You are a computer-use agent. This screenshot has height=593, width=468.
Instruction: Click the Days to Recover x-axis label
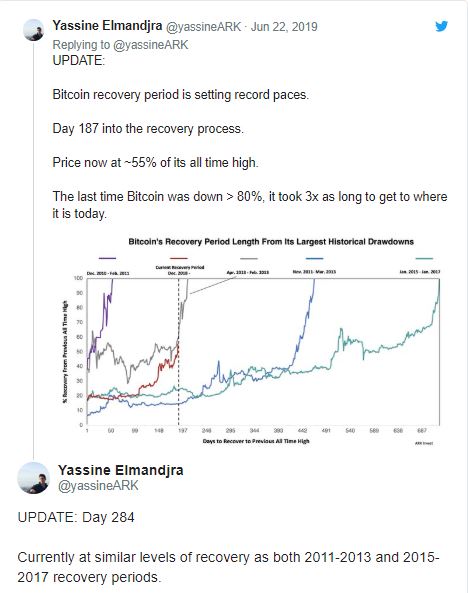256,441
